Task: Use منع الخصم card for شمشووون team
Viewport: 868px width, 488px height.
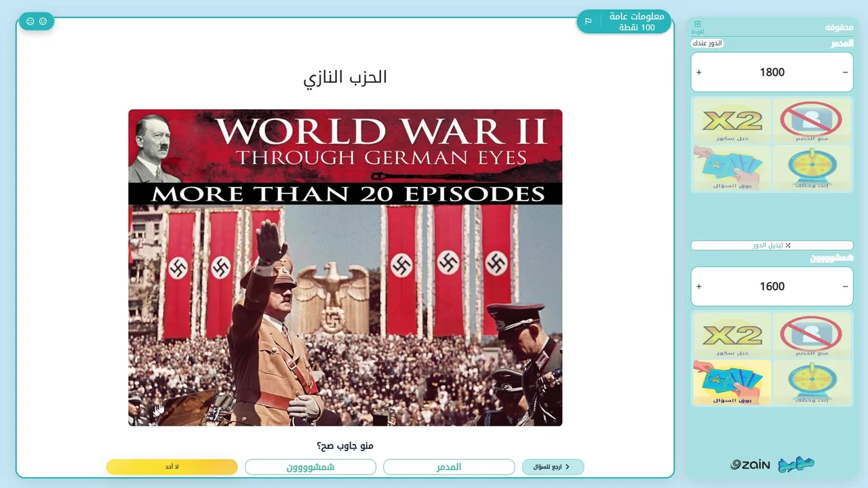Action: [811, 335]
